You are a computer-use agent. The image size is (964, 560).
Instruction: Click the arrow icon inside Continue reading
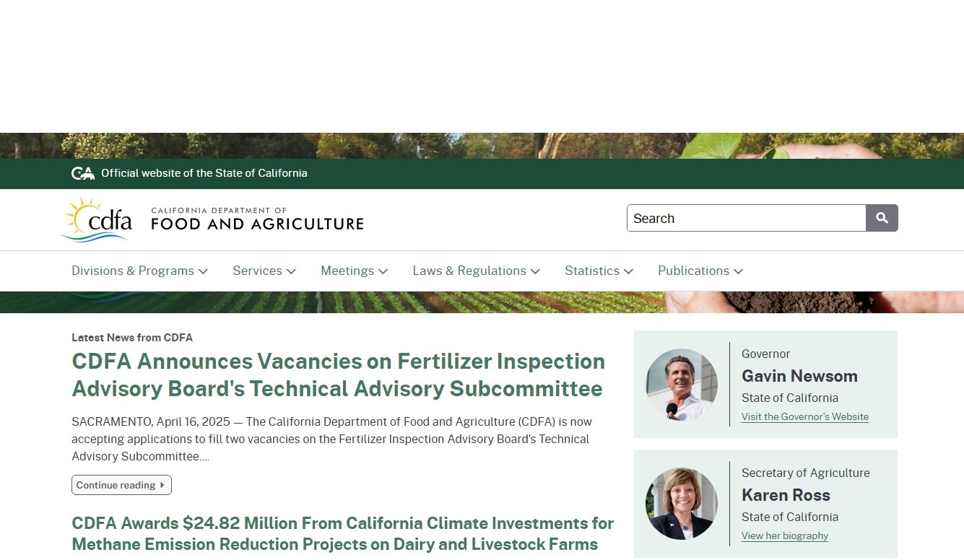click(x=162, y=485)
